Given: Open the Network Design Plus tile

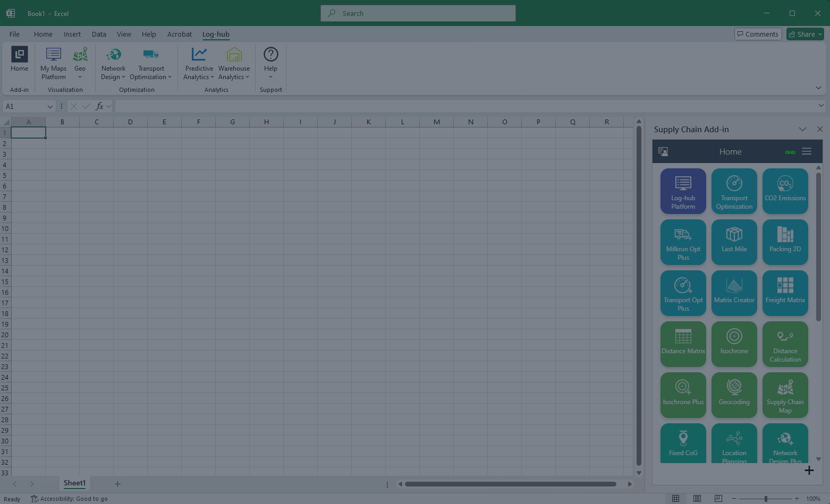Looking at the screenshot, I should coord(785,443).
